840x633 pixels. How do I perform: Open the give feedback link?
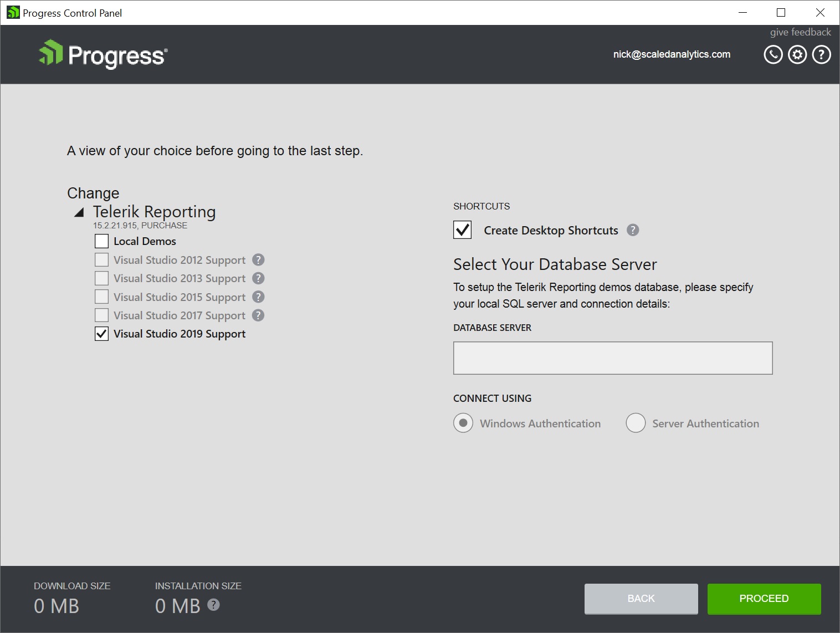[x=801, y=32]
